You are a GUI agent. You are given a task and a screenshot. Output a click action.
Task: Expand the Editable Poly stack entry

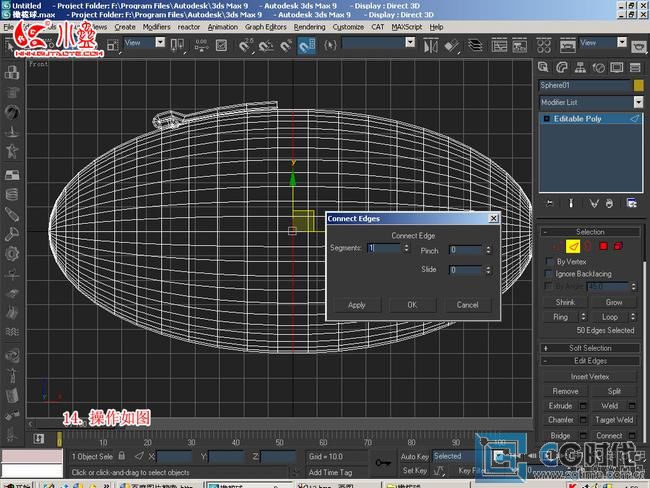click(546, 119)
